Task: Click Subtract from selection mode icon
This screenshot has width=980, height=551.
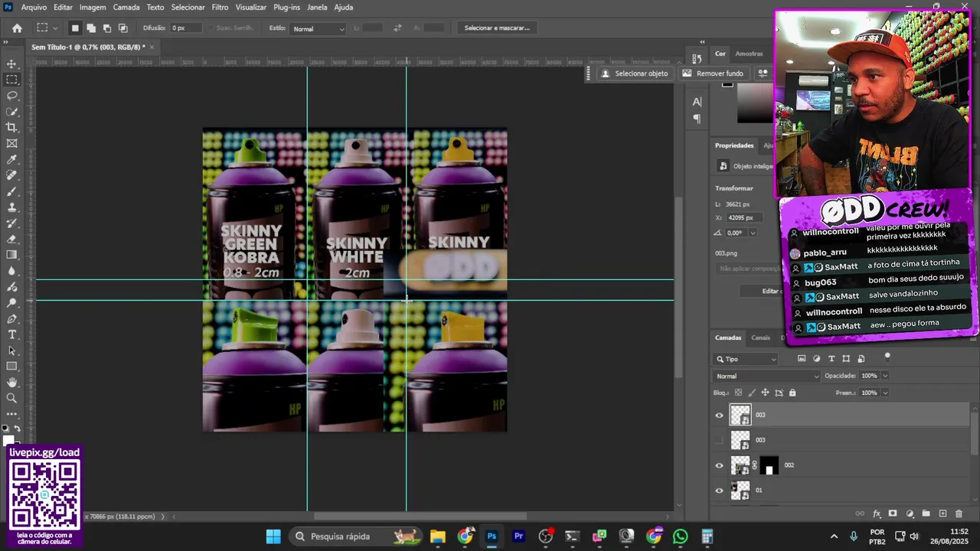Action: (x=107, y=28)
